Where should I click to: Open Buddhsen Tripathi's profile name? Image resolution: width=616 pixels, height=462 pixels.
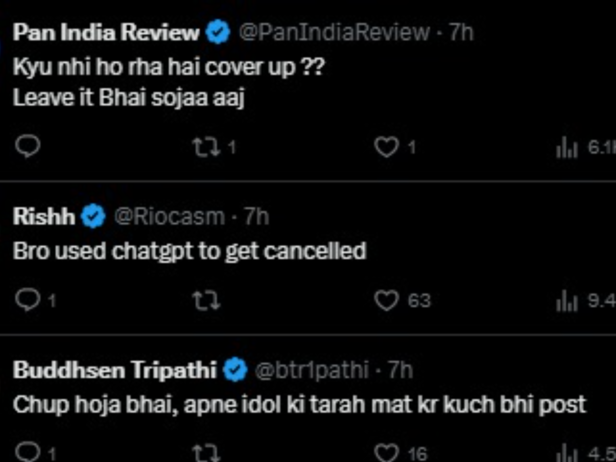(x=114, y=370)
